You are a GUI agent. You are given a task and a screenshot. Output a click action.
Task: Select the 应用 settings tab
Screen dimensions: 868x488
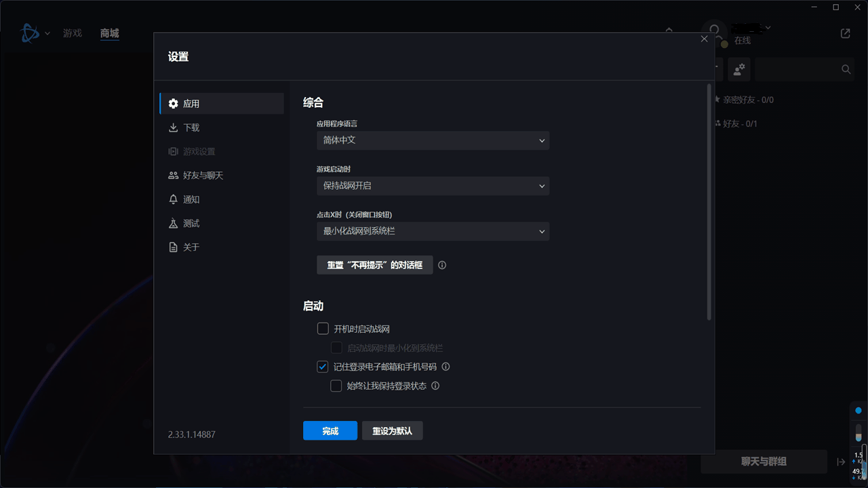pos(222,104)
